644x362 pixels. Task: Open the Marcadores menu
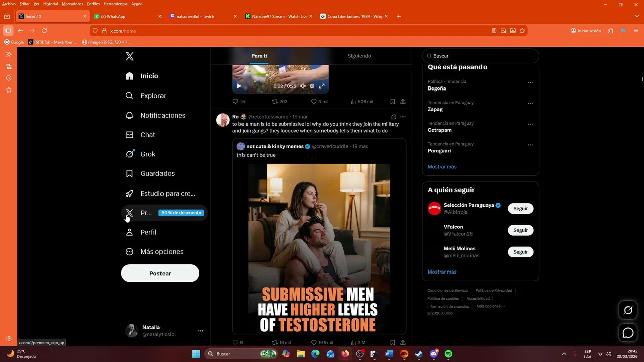click(72, 4)
